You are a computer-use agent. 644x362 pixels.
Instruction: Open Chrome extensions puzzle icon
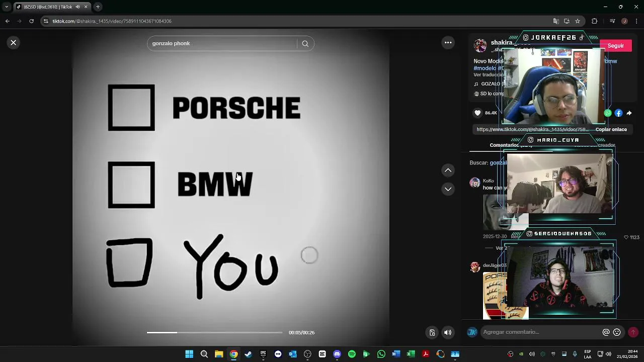point(595,21)
